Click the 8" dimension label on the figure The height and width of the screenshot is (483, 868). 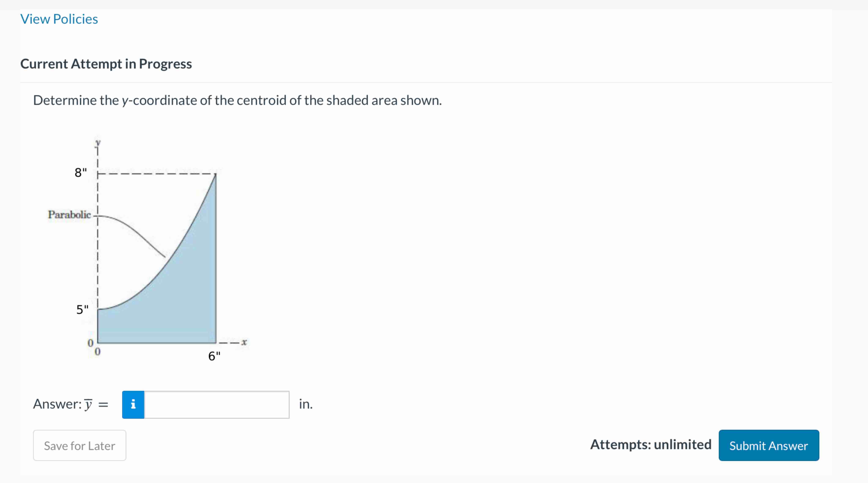click(81, 173)
